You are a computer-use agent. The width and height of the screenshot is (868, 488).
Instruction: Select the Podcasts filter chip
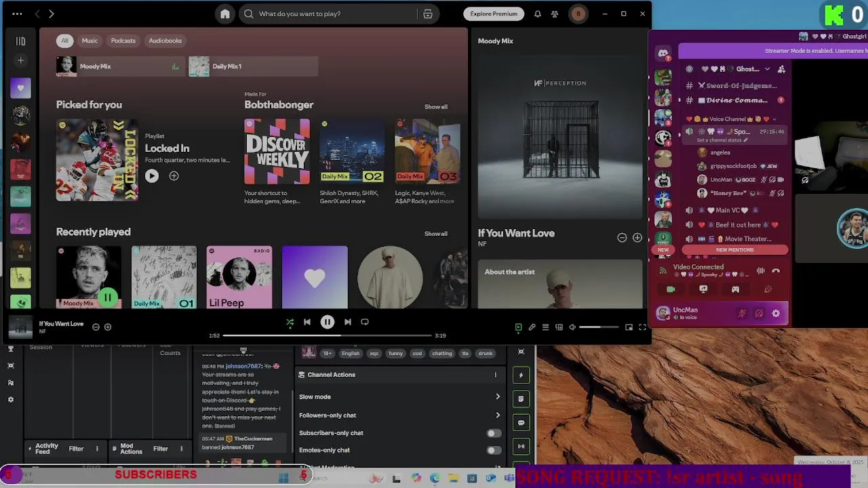[x=123, y=41]
